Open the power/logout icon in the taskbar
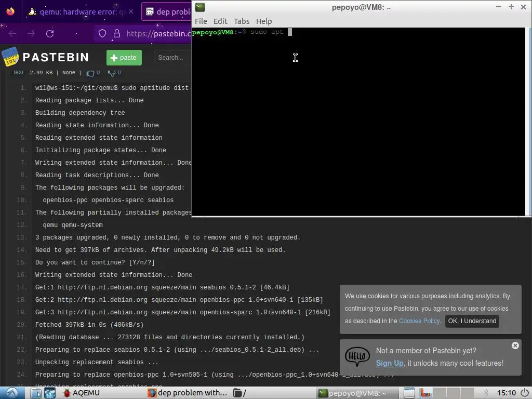The width and height of the screenshot is (532, 399). click(525, 393)
